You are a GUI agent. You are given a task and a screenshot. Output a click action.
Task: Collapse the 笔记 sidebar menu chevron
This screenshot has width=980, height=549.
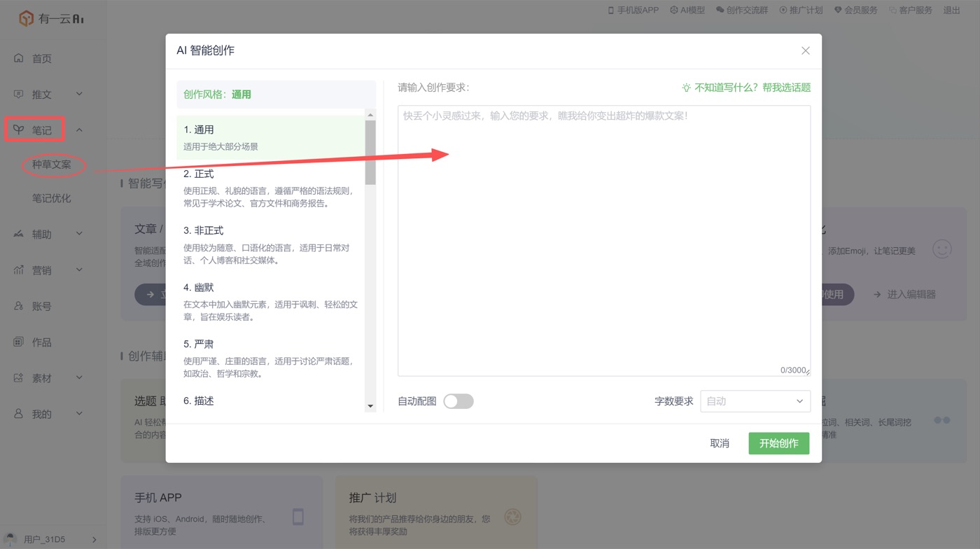79,130
